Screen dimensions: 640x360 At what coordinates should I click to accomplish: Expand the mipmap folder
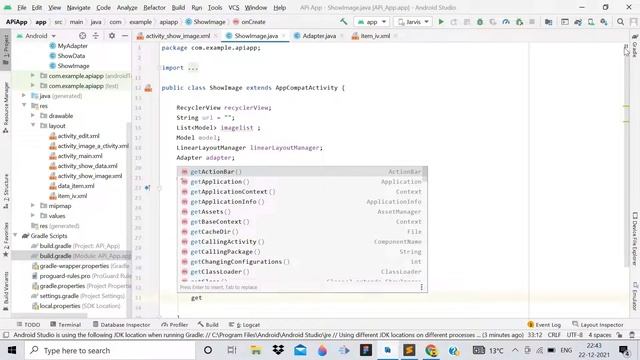pos(32,206)
